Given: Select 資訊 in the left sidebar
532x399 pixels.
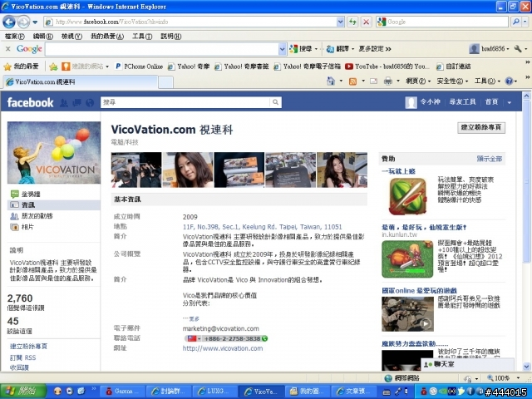Looking at the screenshot, I should coord(53,205).
